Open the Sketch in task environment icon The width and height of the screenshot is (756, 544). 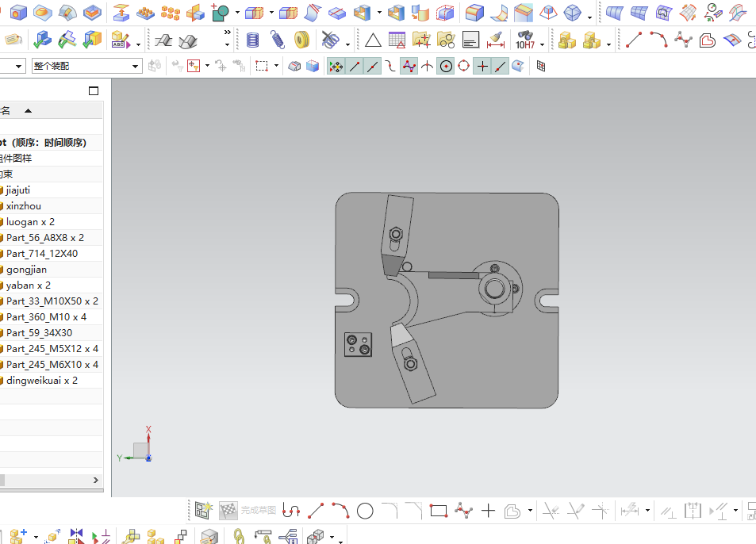[203, 511]
